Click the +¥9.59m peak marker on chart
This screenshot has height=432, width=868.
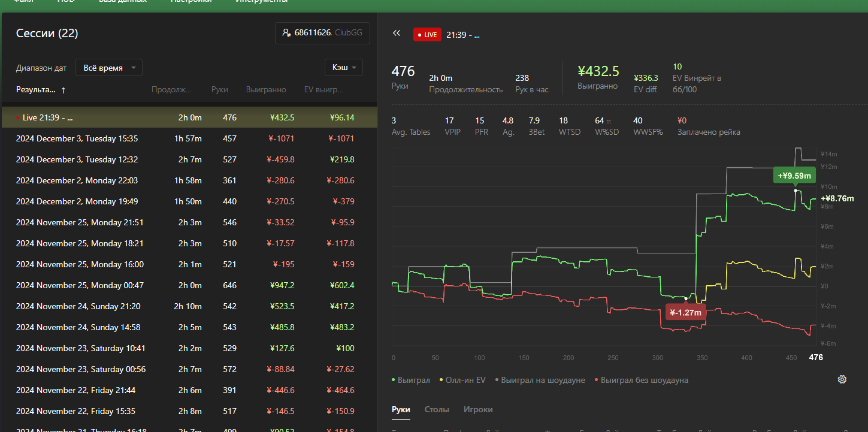tap(794, 176)
